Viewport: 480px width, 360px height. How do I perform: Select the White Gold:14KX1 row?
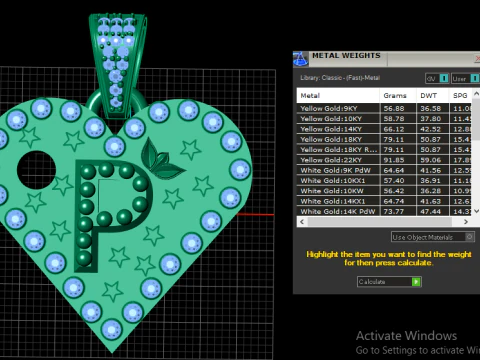(x=384, y=201)
